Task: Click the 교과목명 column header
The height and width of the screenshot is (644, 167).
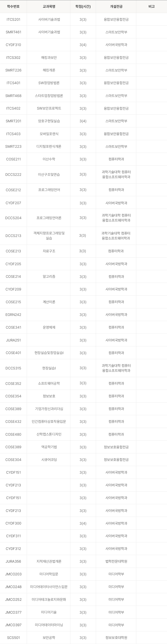Action: click(49, 7)
